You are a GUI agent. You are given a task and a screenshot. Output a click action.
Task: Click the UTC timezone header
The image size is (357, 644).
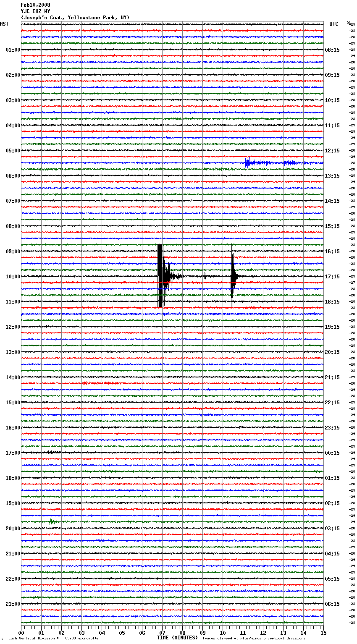point(334,24)
